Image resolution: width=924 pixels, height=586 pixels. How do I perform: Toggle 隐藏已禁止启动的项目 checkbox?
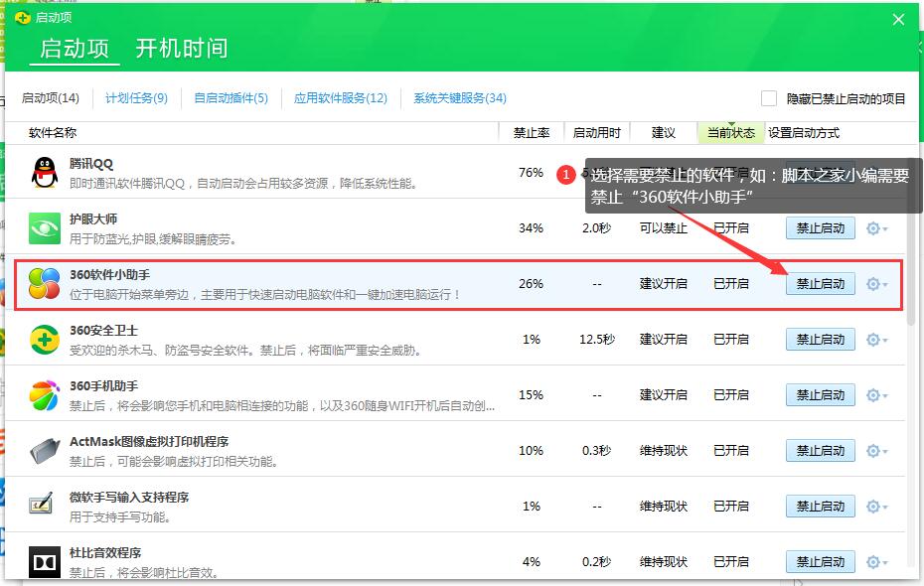coord(769,98)
